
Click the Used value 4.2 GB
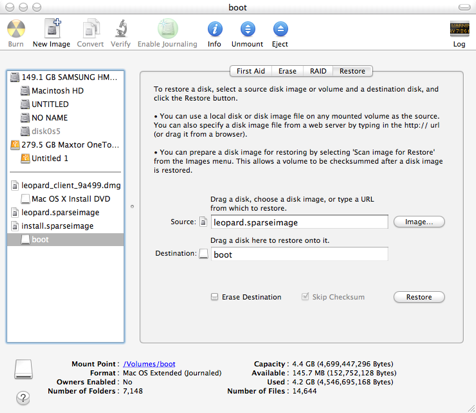pos(343,382)
